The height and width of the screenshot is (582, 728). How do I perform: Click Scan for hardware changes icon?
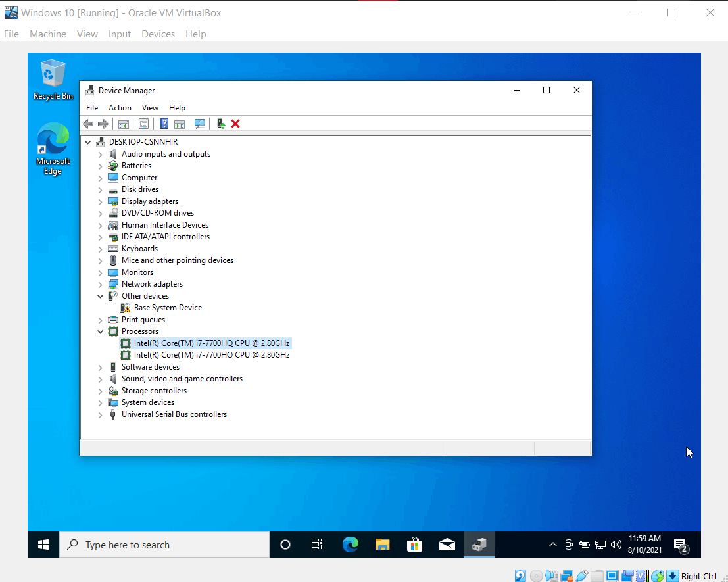point(200,124)
